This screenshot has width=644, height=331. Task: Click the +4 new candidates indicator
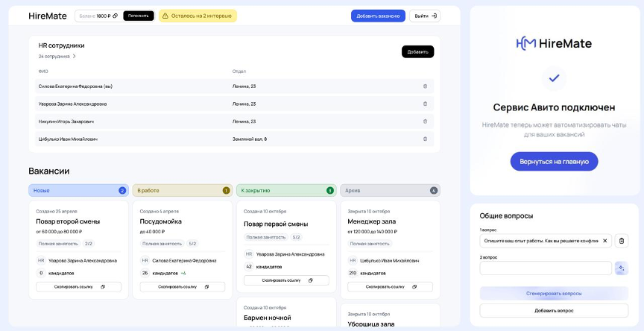pos(183,273)
